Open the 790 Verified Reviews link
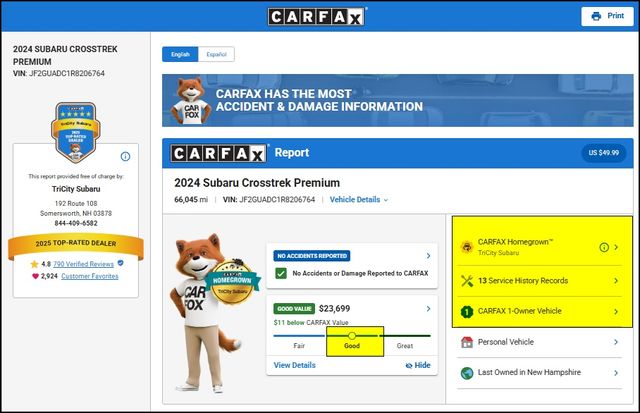The image size is (640, 413). pos(83,264)
